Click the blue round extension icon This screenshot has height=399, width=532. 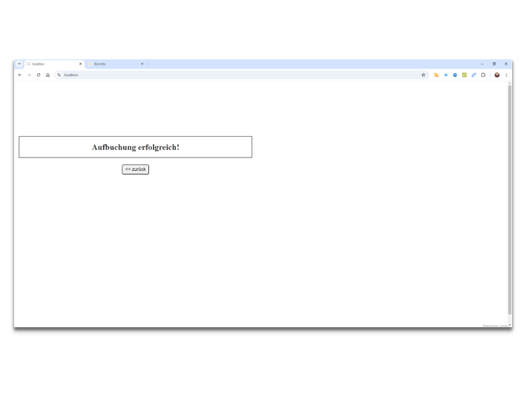455,75
